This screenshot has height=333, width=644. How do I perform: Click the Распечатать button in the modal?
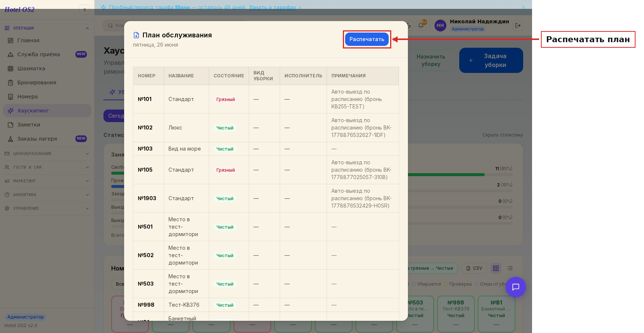pyautogui.click(x=367, y=39)
